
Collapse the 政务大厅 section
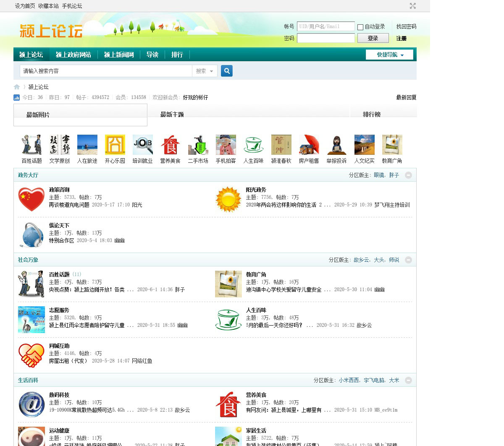[x=408, y=175]
